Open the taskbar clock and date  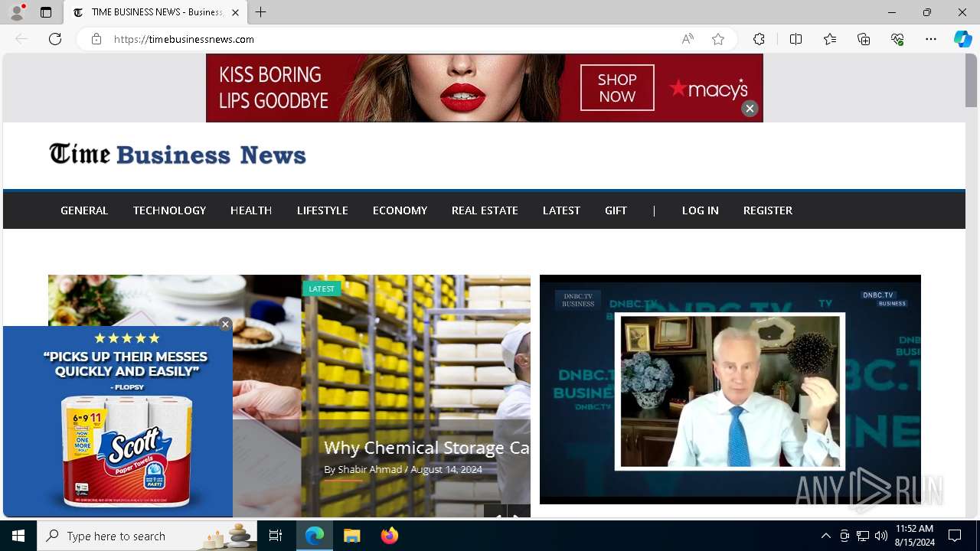pos(914,536)
